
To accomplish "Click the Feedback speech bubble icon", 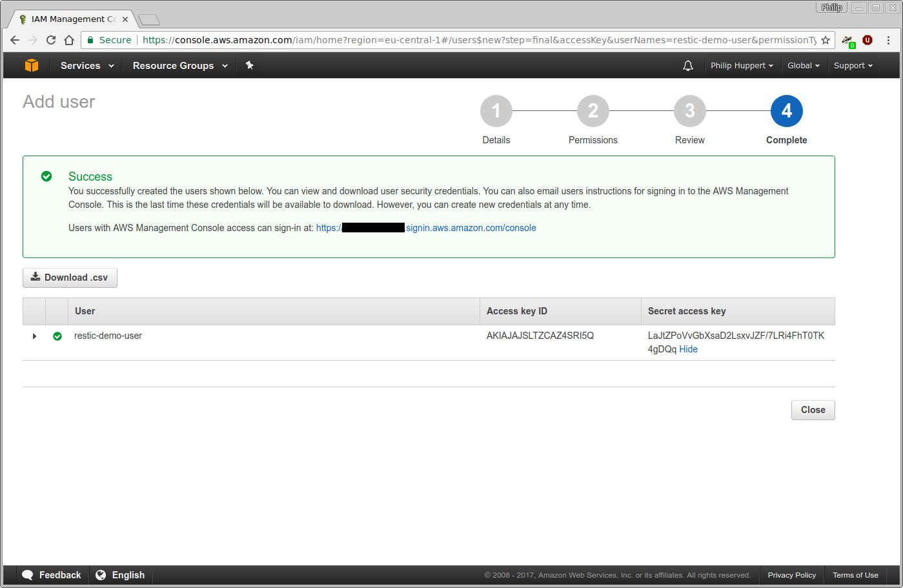I will [x=27, y=574].
